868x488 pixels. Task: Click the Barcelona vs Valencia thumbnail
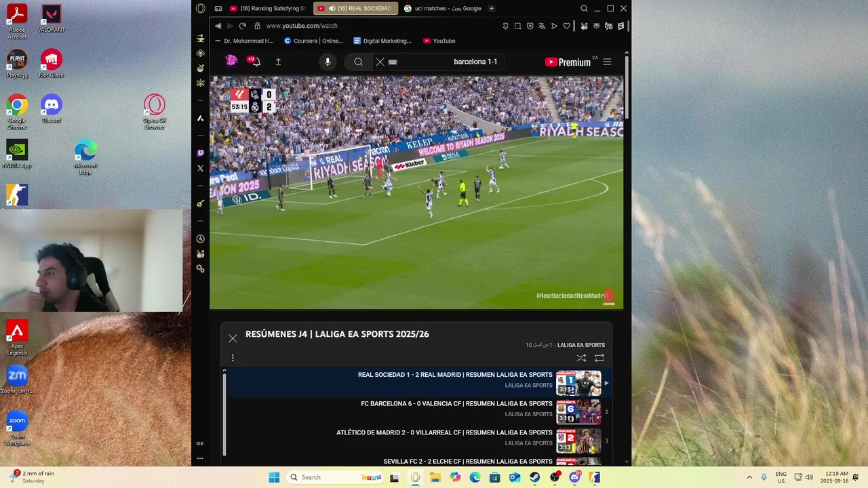(x=578, y=411)
